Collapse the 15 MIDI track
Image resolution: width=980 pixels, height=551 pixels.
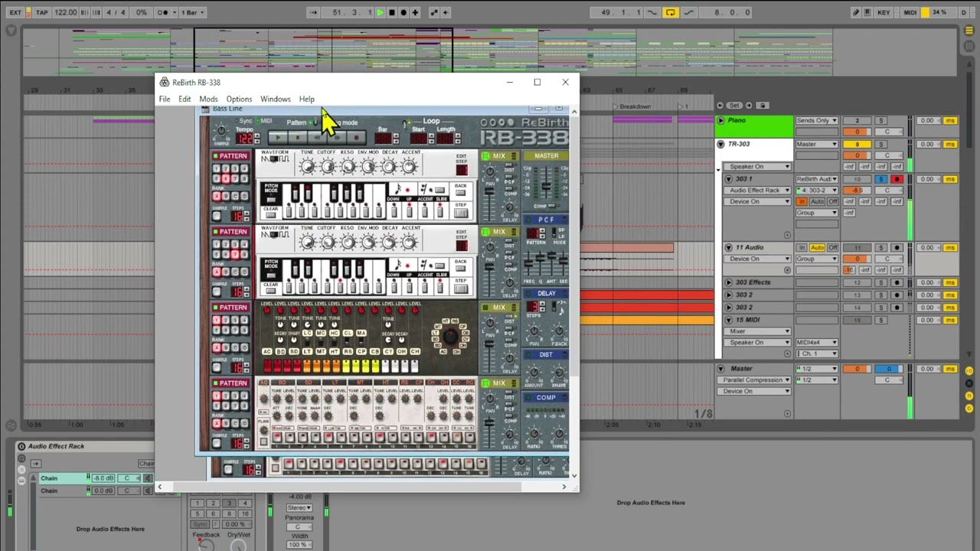point(729,320)
